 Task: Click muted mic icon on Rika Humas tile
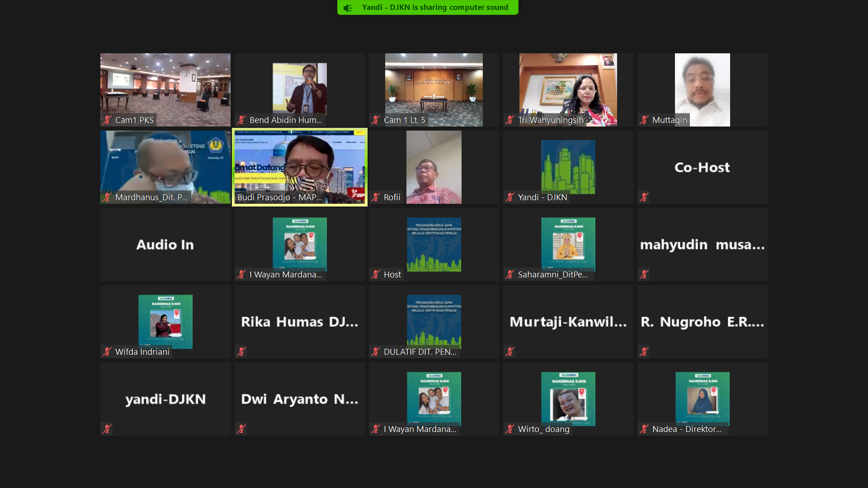coord(241,352)
